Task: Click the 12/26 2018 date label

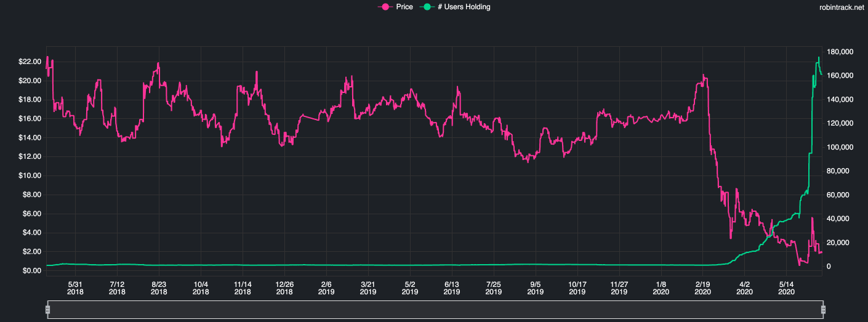Action: point(284,288)
